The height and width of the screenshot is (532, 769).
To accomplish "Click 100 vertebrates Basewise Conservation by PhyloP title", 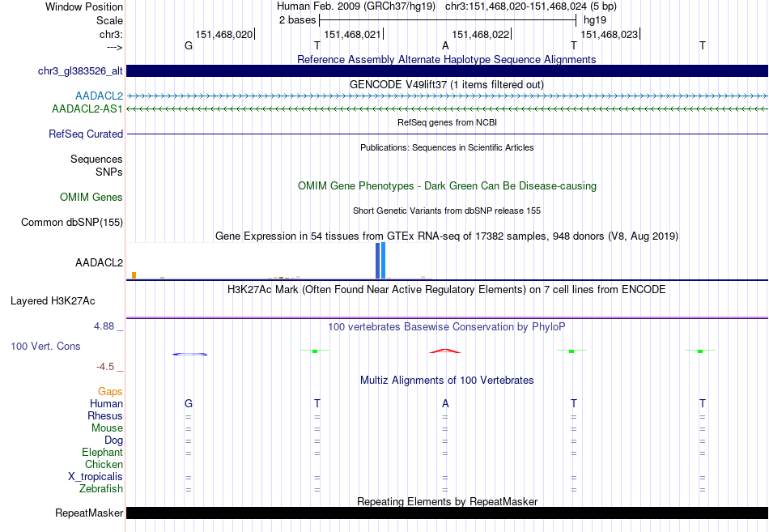I will click(x=447, y=327).
